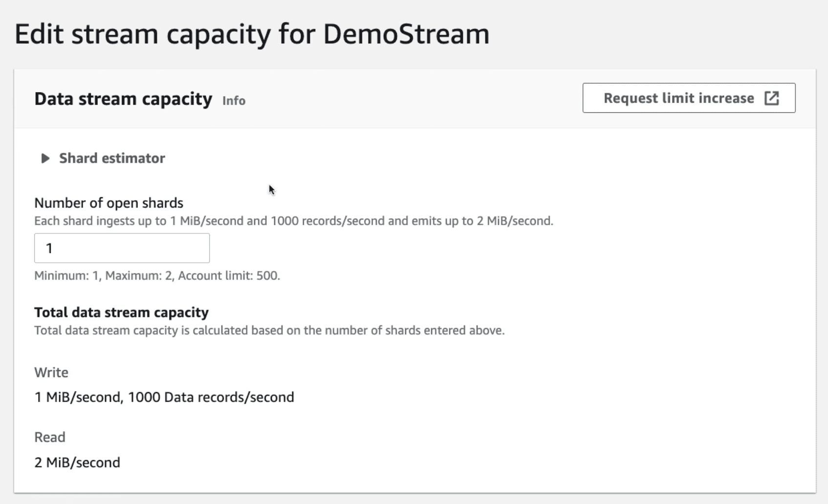The width and height of the screenshot is (828, 504).
Task: Click the total capacity calculation description
Action: (269, 330)
